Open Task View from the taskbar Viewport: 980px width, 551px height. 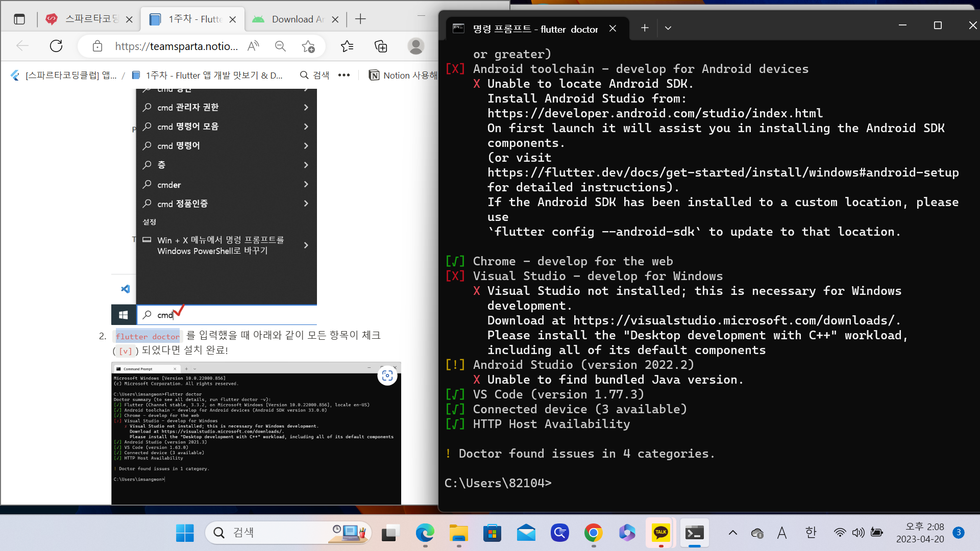tap(390, 533)
